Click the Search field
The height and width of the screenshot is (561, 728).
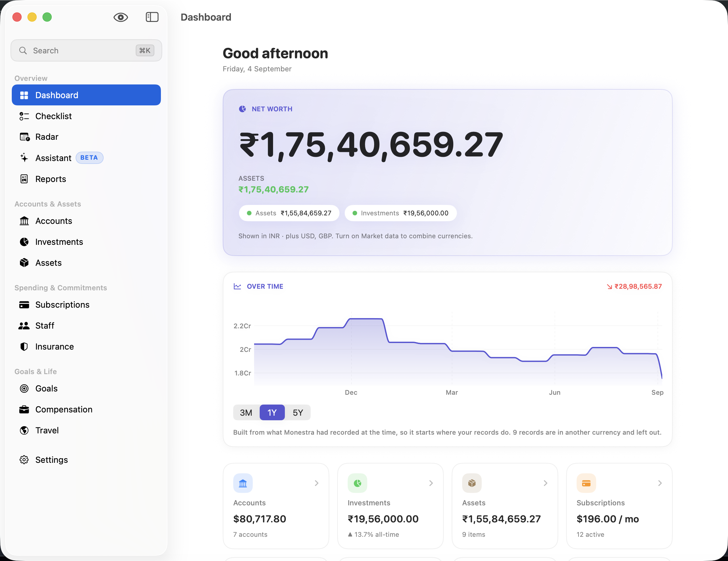coord(86,50)
